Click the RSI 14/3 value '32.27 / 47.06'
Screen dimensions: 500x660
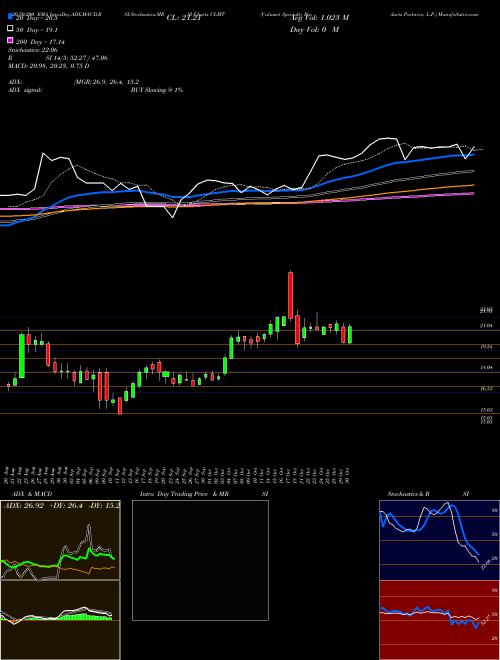pyautogui.click(x=88, y=58)
